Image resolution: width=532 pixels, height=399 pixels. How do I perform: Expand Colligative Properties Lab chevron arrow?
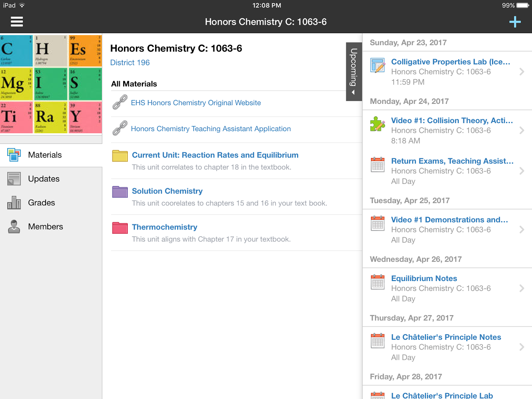coord(522,72)
